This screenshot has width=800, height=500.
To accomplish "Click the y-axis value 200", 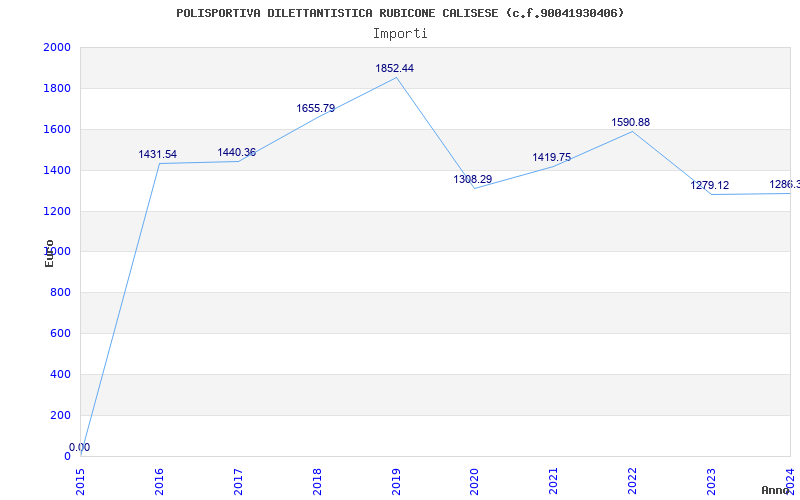I will [x=61, y=415].
